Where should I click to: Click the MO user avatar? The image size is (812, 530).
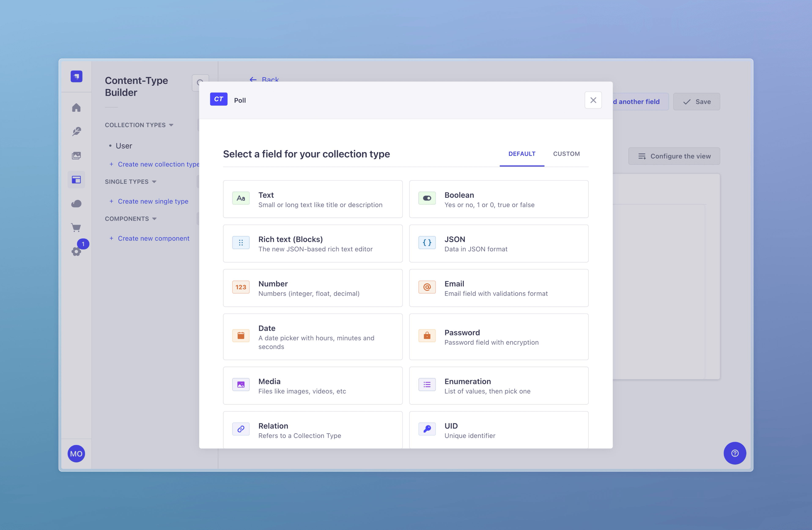point(76,454)
